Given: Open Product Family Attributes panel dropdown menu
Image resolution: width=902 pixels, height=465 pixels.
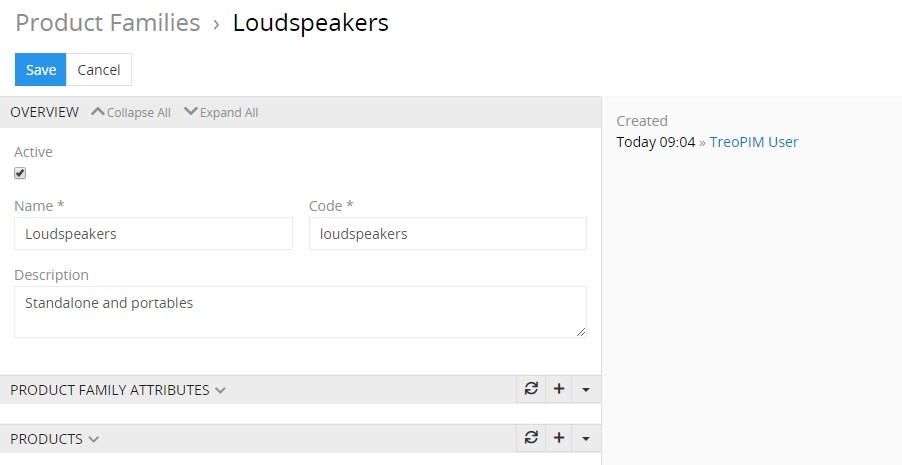Looking at the screenshot, I should click(586, 390).
